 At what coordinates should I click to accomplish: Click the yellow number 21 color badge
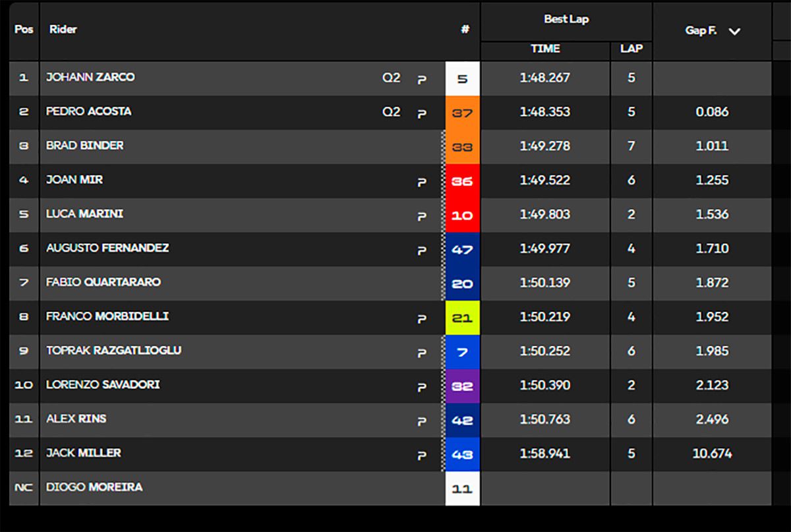click(462, 318)
